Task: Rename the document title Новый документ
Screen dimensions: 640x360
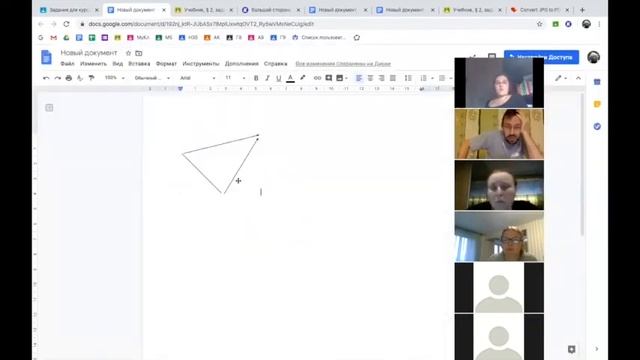Action: (x=89, y=53)
